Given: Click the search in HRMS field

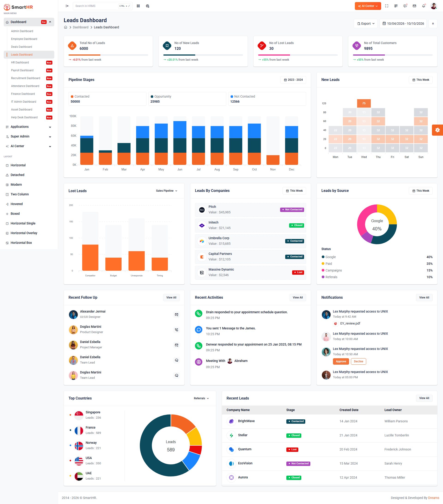Looking at the screenshot, I should pyautogui.click(x=103, y=6).
